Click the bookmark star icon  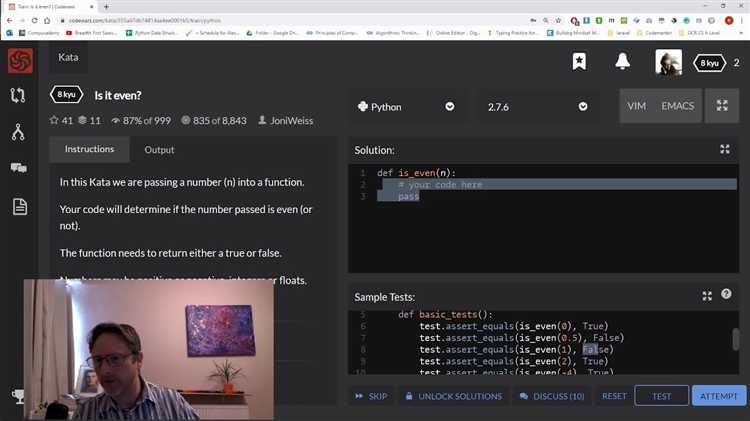[579, 61]
